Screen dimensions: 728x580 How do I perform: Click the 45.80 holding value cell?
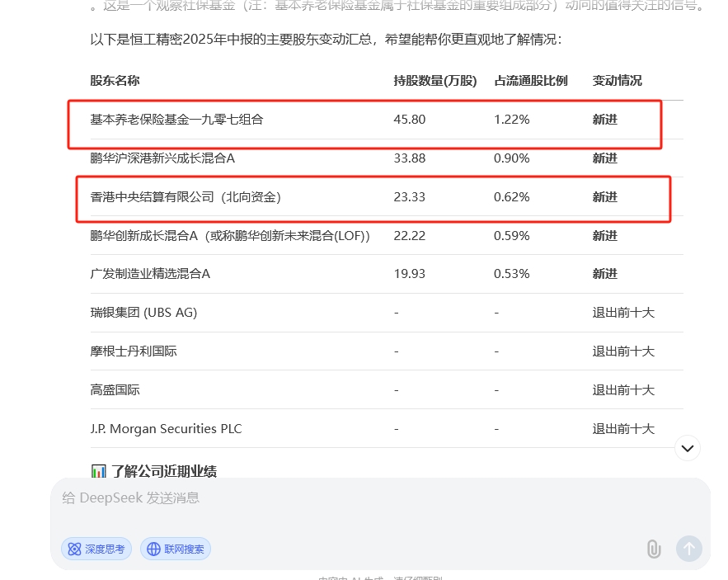[410, 120]
